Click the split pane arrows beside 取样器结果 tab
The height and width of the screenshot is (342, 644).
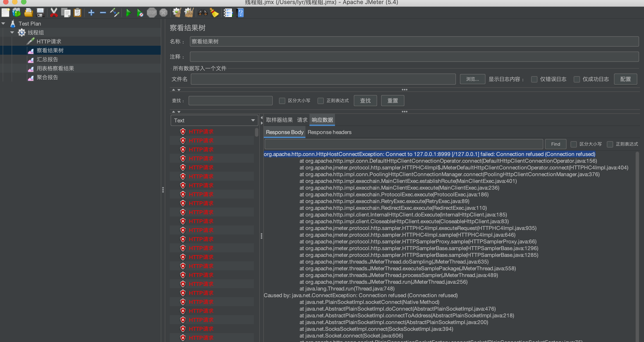262,120
